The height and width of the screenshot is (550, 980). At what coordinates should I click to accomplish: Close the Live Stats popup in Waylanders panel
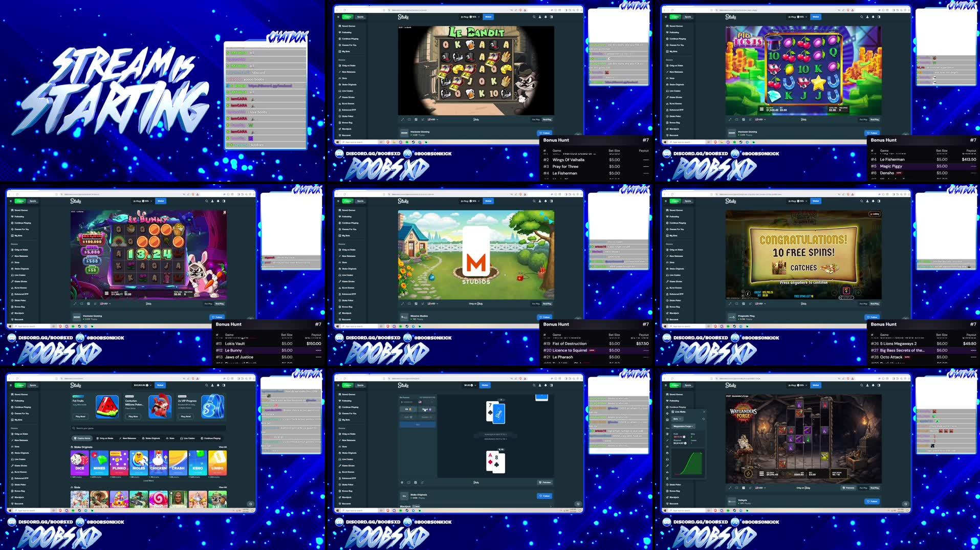point(704,412)
